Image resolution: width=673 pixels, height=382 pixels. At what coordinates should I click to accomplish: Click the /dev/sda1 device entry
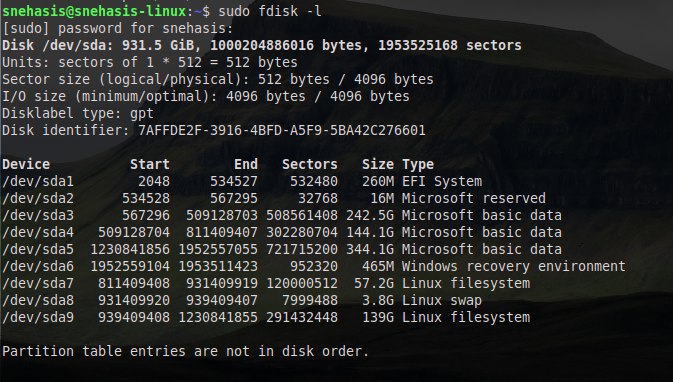tap(38, 182)
